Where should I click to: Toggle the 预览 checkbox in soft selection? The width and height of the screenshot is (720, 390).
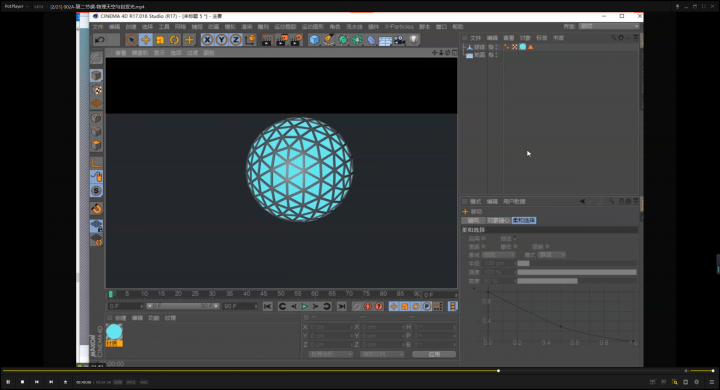(x=515, y=238)
